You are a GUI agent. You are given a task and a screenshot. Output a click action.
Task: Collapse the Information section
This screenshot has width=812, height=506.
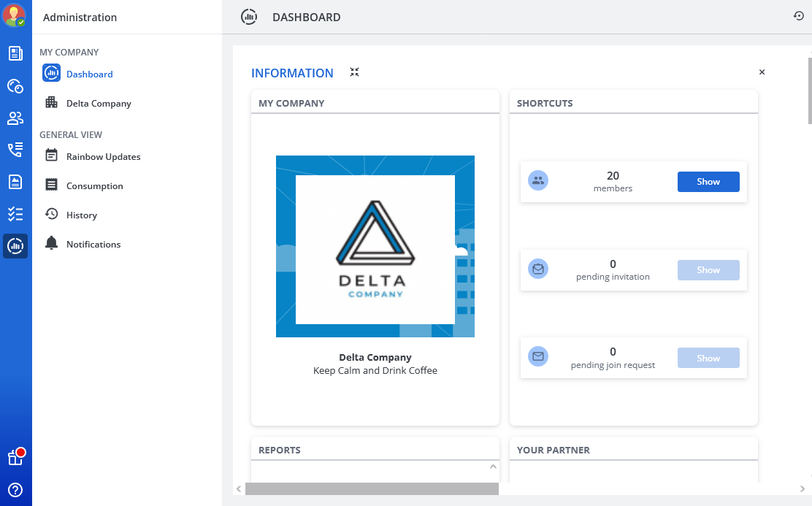pos(354,72)
